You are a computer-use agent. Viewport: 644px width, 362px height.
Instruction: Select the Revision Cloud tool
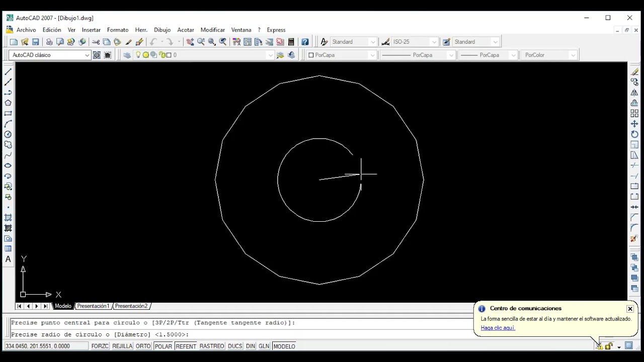click(x=8, y=145)
